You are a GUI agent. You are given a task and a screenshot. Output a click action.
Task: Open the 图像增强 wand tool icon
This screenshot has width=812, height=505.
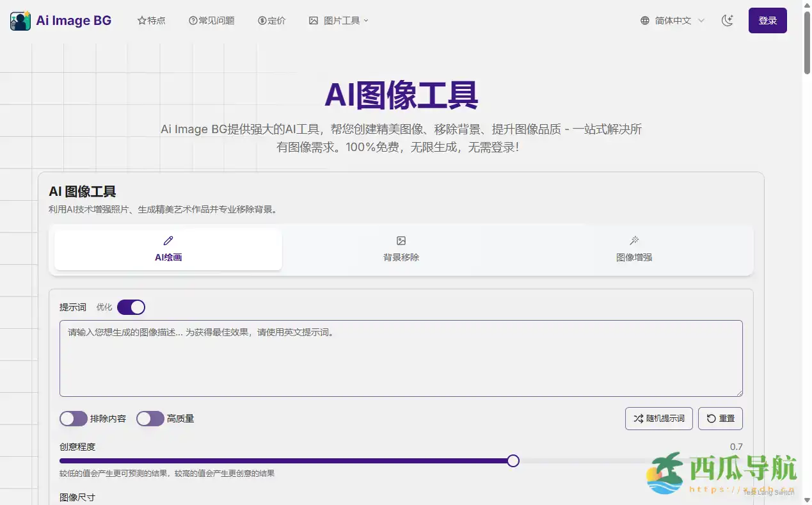tap(633, 241)
